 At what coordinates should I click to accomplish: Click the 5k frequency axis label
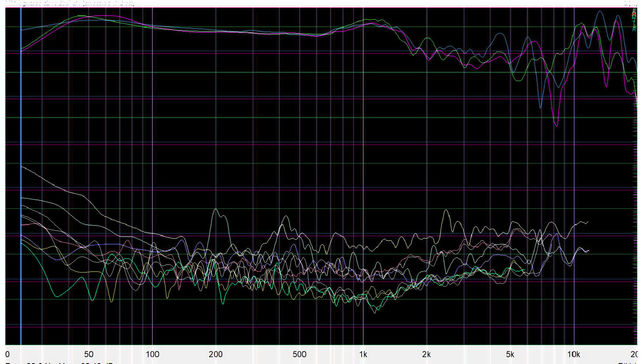[510, 354]
